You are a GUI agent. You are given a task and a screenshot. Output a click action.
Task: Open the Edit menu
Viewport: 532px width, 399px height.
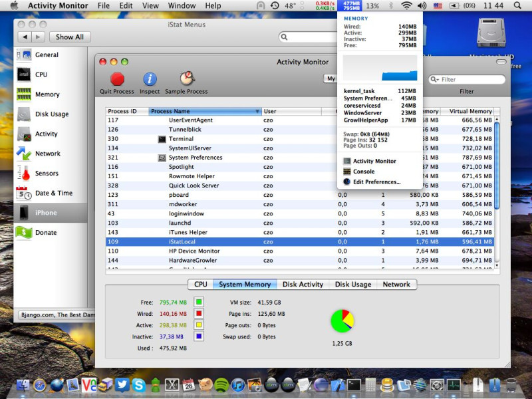click(x=126, y=6)
